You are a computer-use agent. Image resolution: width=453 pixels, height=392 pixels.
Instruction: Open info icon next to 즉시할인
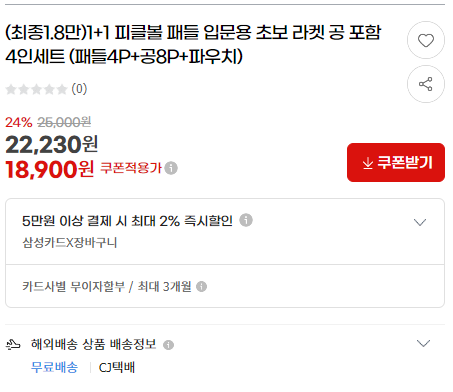click(246, 220)
